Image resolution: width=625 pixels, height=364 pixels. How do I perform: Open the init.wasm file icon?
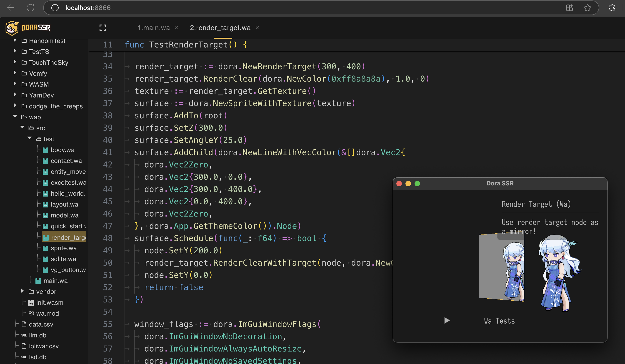[x=31, y=303]
